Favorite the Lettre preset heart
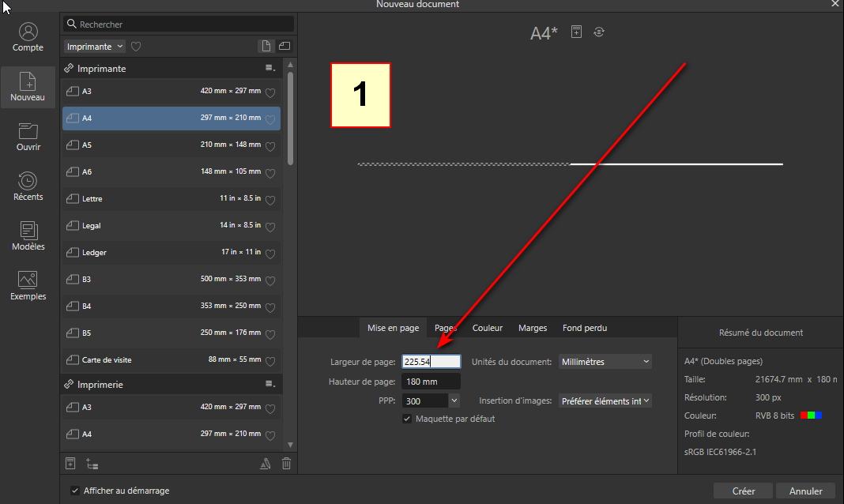844x504 pixels. click(x=270, y=200)
